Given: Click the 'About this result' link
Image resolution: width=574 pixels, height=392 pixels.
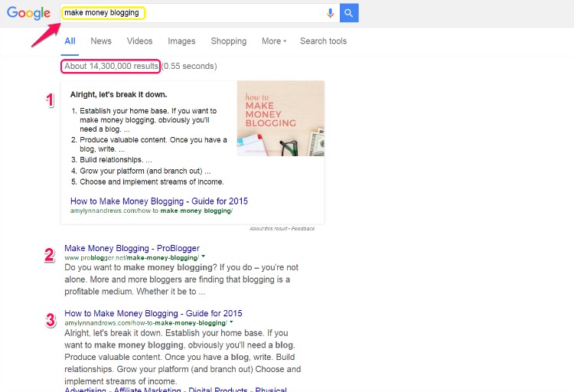Looking at the screenshot, I should [269, 229].
